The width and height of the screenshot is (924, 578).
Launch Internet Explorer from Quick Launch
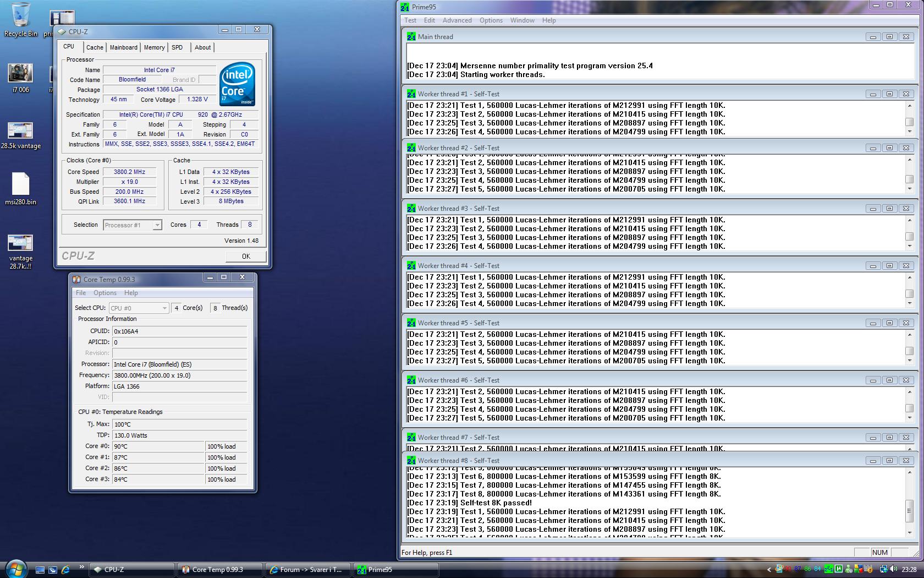pyautogui.click(x=65, y=570)
